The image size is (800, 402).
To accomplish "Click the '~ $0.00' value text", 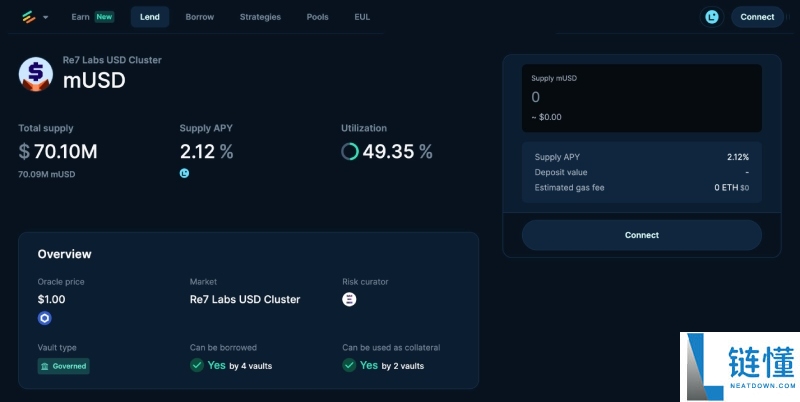I will click(x=546, y=117).
